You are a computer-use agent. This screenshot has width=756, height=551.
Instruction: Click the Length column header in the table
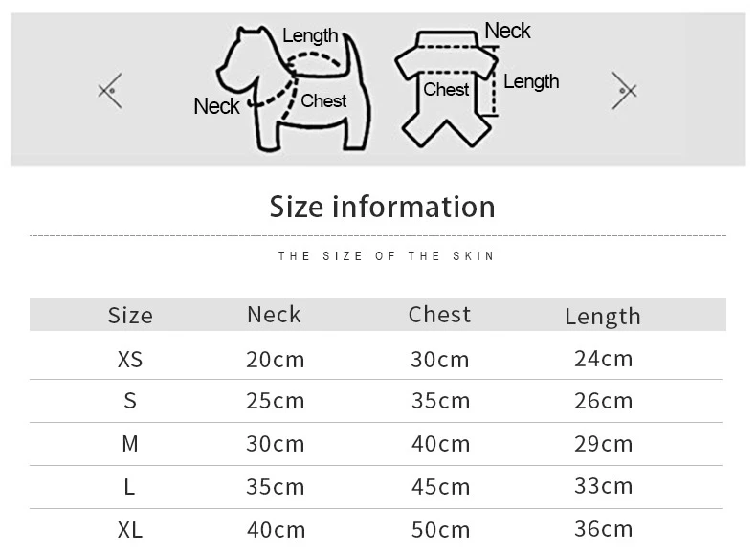tap(603, 316)
